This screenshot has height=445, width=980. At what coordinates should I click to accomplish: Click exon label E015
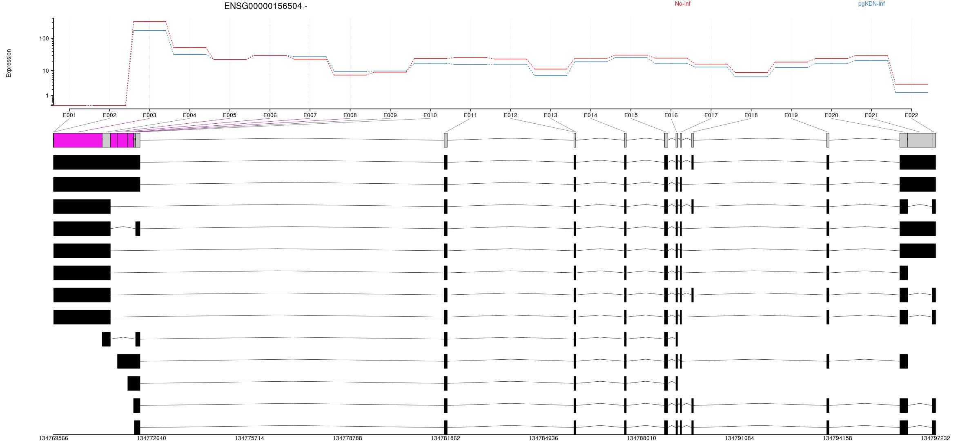pos(631,115)
